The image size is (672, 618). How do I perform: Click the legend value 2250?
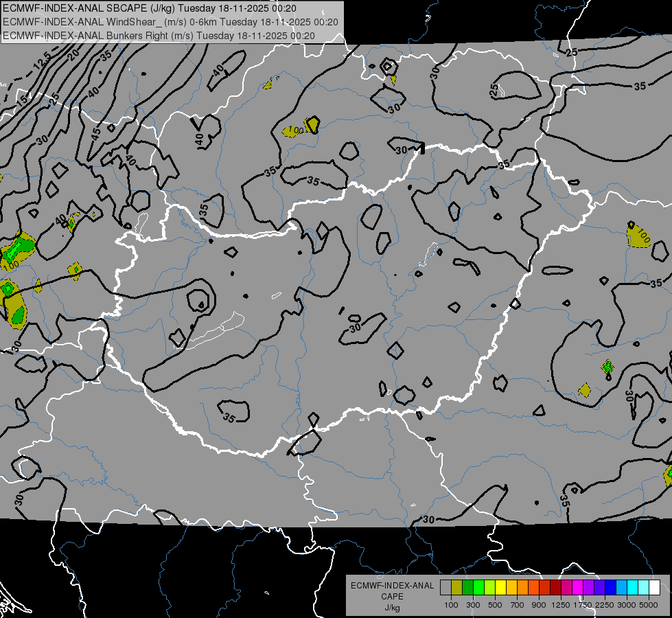pyautogui.click(x=605, y=605)
